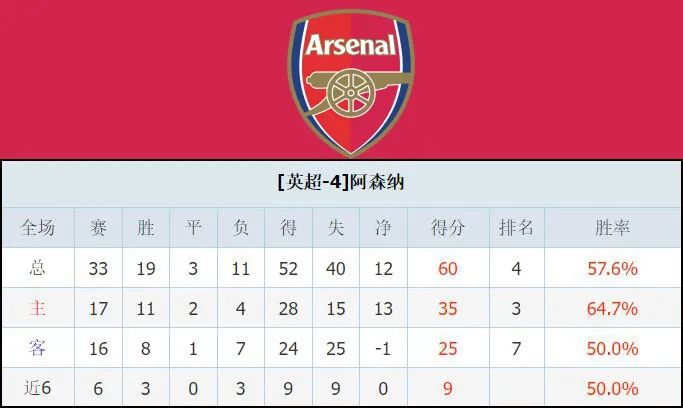Click the 赛 column header
This screenshot has height=408, width=683.
pyautogui.click(x=98, y=228)
